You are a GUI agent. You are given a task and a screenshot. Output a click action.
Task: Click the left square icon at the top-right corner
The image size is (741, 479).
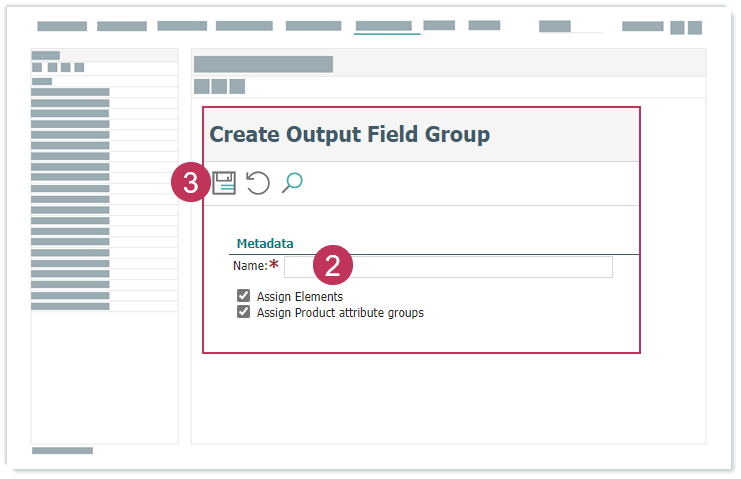677,27
